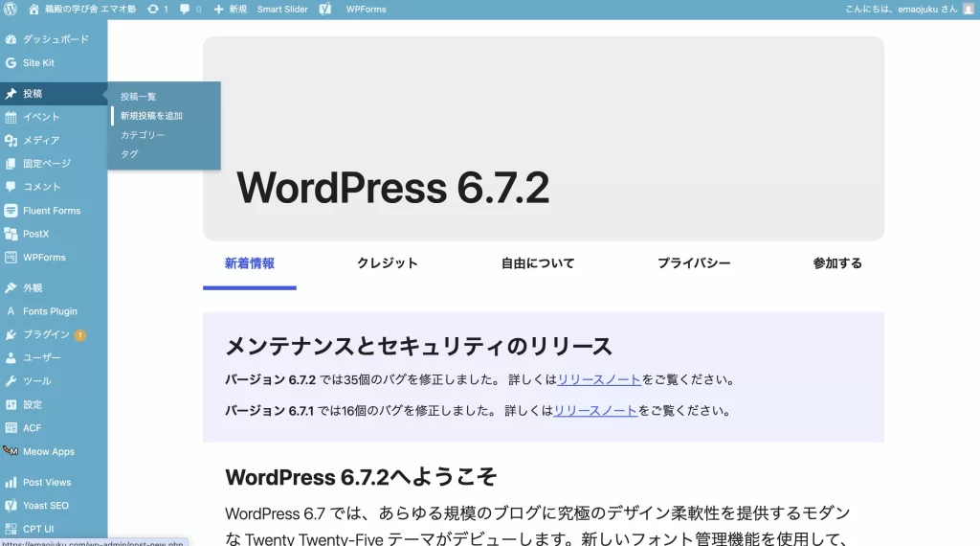
Task: Click the Site Kit label in sidebar
Action: pyautogui.click(x=38, y=62)
